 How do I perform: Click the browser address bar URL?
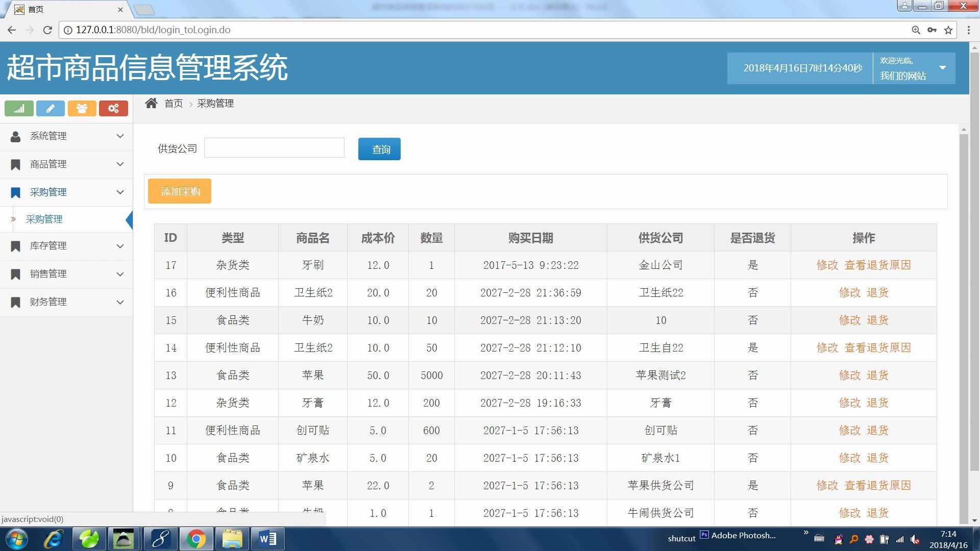click(153, 30)
